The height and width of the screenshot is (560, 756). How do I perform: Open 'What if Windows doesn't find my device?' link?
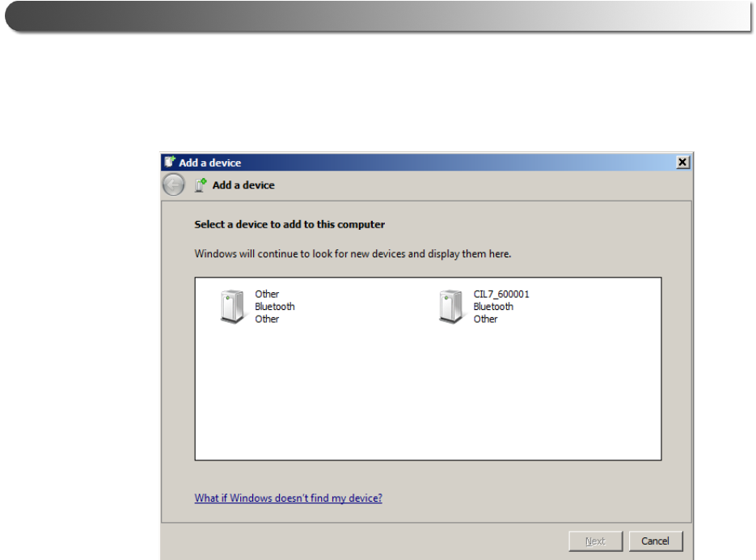pos(289,498)
